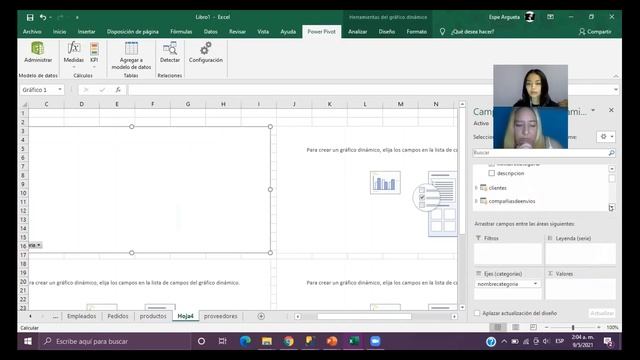Click zoom out minus button
Image resolution: width=640 pixels, height=360 pixels.
(x=547, y=327)
